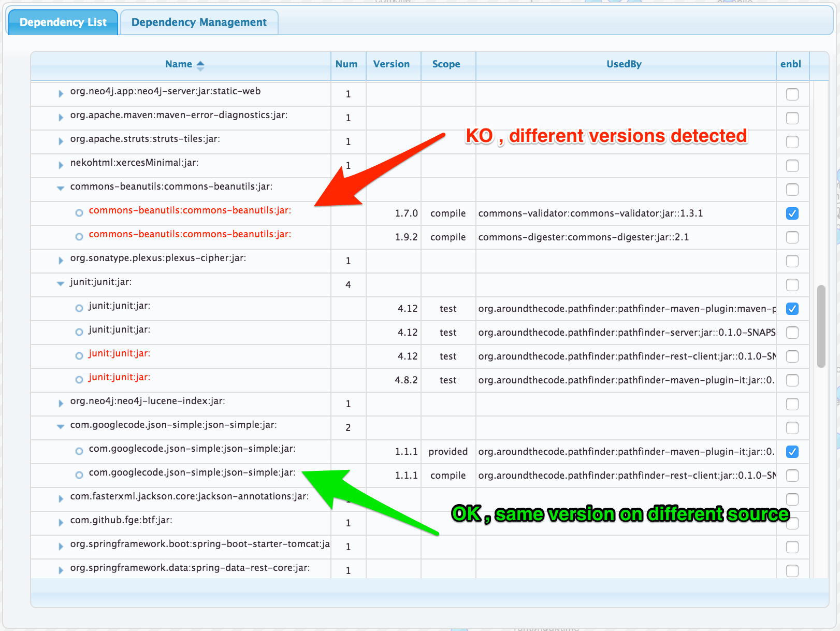Check enbl for junit used by pathfinder-rest-client
This screenshot has height=631, width=840.
tap(792, 356)
